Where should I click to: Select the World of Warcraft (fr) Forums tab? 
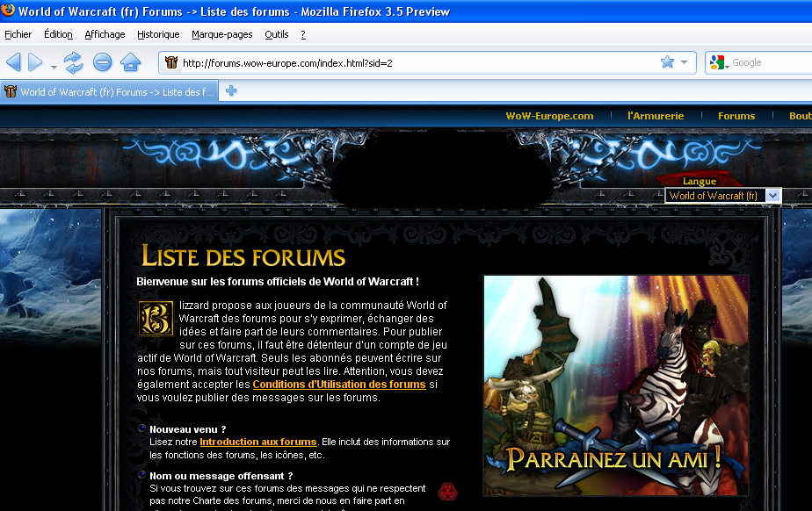click(x=109, y=92)
